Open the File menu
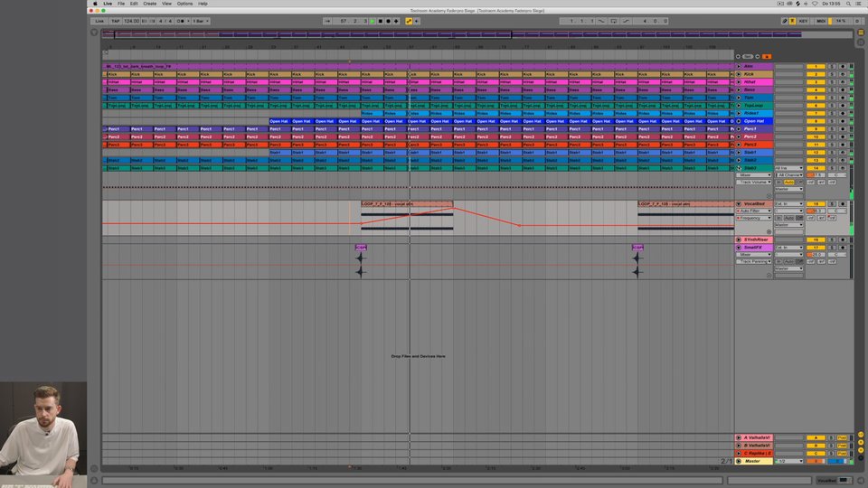 click(120, 4)
